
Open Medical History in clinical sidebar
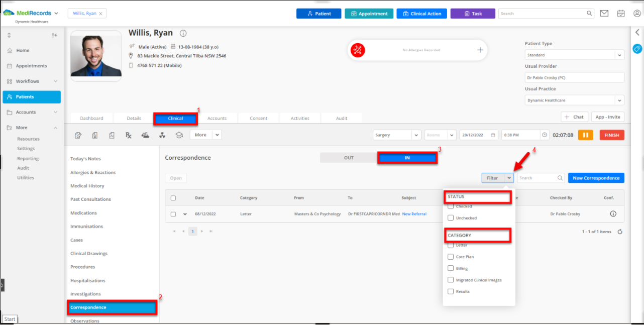coord(87,186)
